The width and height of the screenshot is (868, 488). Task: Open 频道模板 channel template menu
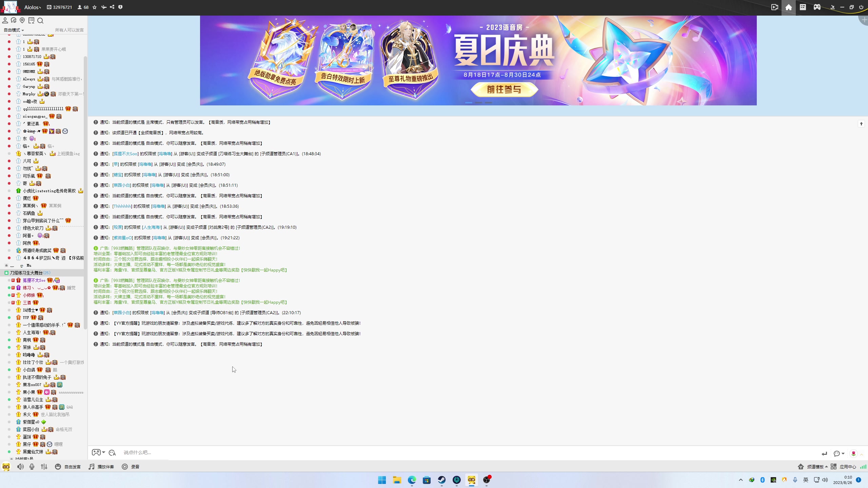click(x=813, y=467)
